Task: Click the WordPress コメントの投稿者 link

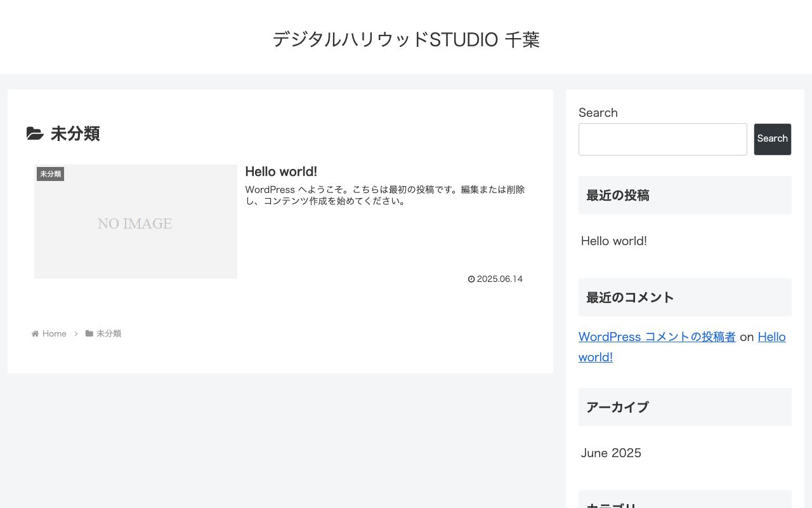Action: click(x=657, y=337)
